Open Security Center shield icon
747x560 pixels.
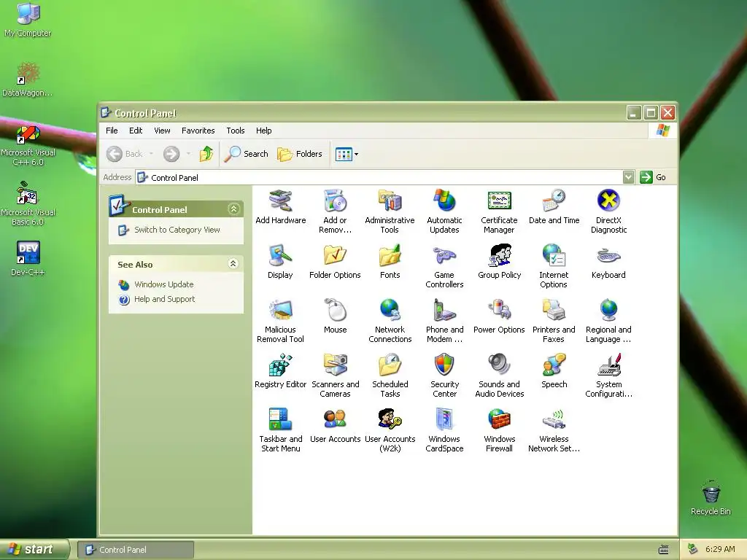click(444, 365)
